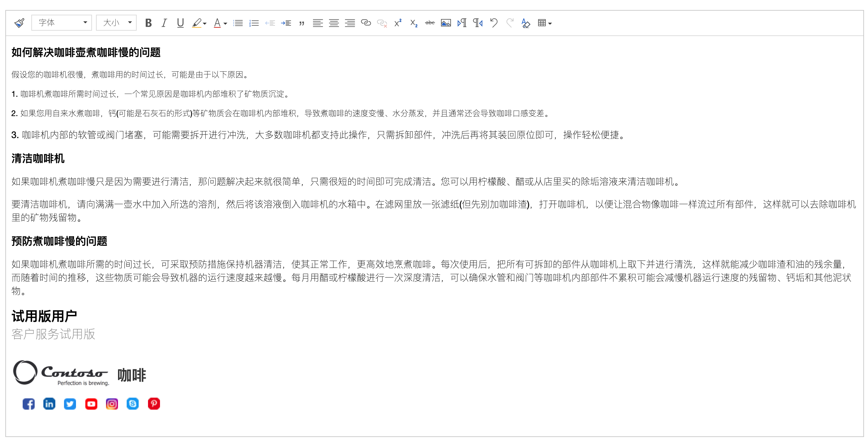Undo the last edit
Screen dimensions: 868x443
tap(494, 23)
